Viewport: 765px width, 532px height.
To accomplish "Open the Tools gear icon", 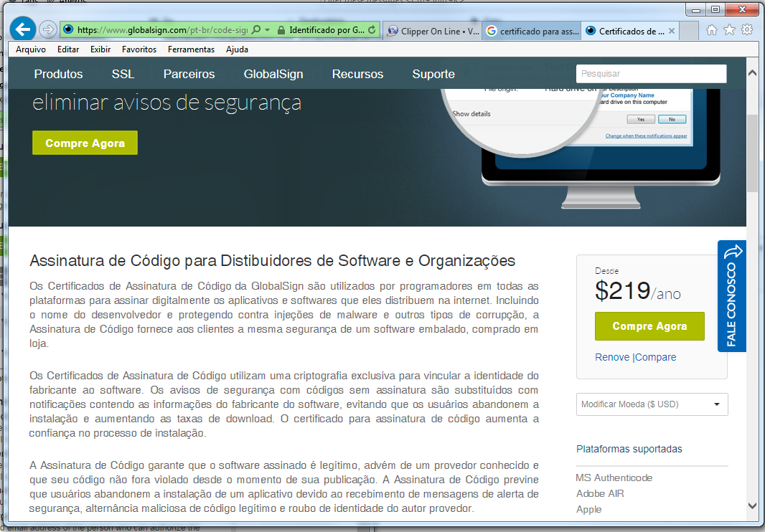I will pyautogui.click(x=747, y=30).
